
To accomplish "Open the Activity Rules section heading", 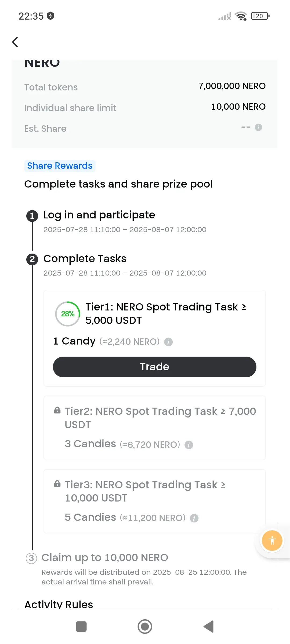I will pyautogui.click(x=59, y=605).
